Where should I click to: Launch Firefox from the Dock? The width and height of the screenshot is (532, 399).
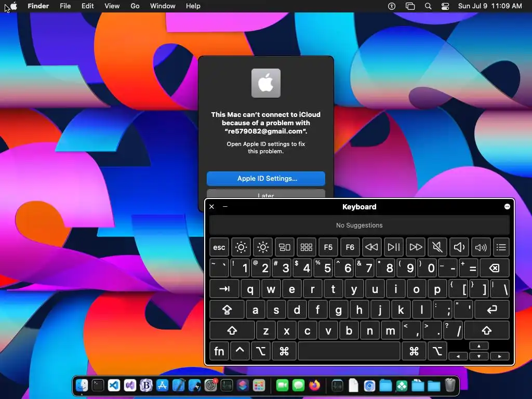314,385
